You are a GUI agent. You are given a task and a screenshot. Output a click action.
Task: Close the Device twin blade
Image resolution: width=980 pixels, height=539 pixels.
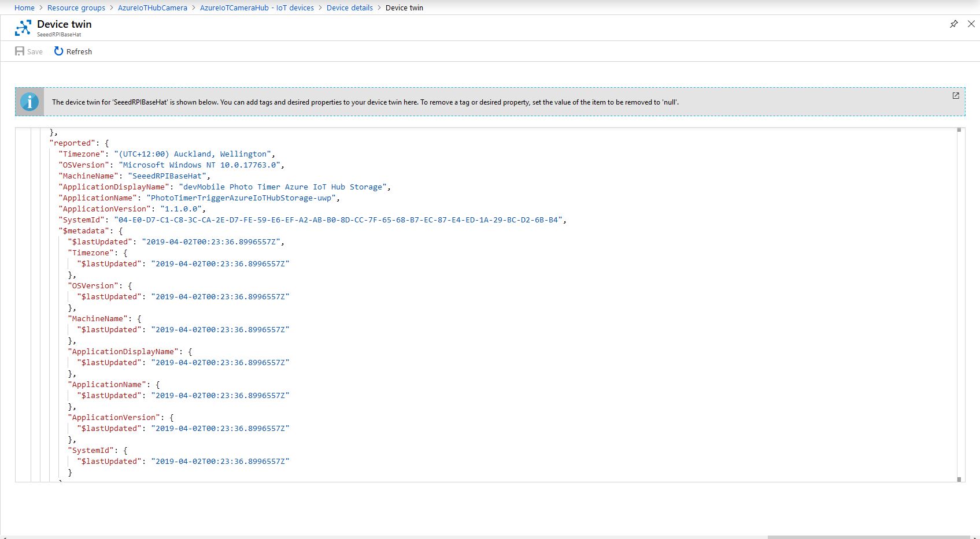coord(971,24)
